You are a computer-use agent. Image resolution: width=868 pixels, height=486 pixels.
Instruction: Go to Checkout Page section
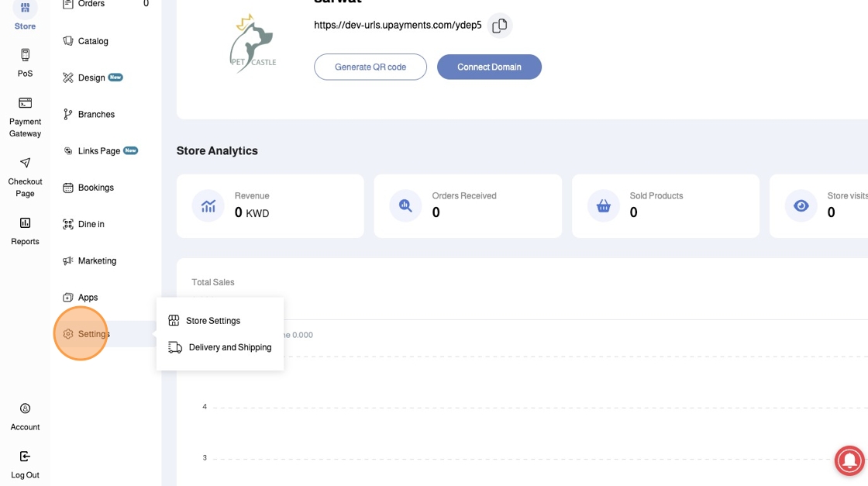(x=25, y=178)
